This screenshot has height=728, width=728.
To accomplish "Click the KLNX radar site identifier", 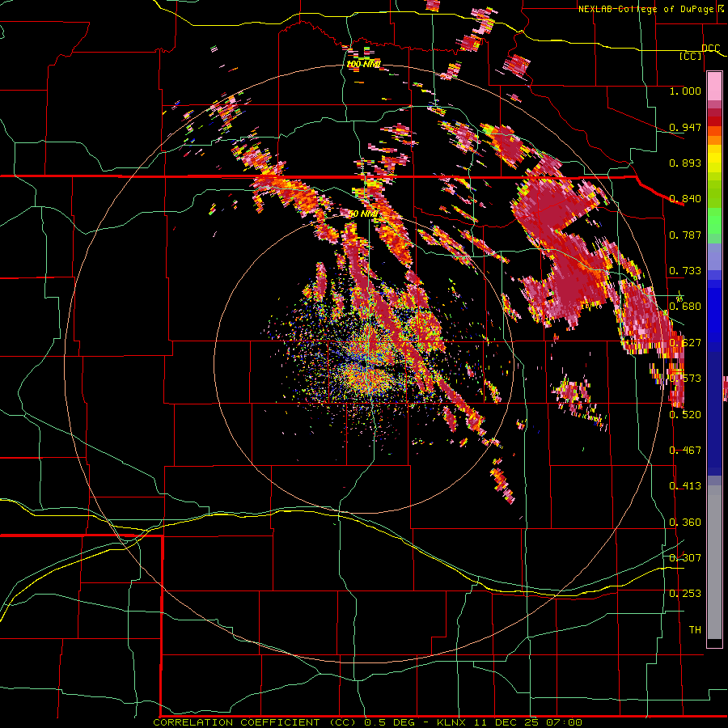I will (x=452, y=722).
